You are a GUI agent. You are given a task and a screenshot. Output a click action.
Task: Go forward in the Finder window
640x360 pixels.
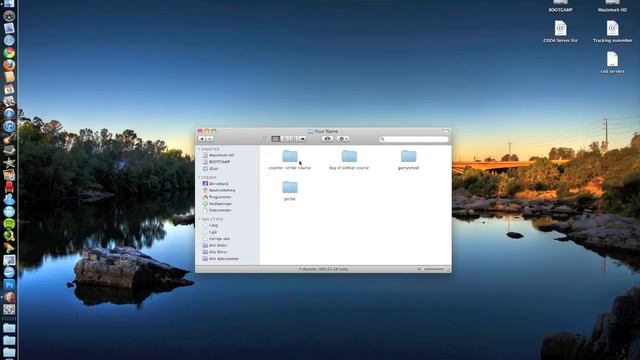[x=209, y=139]
